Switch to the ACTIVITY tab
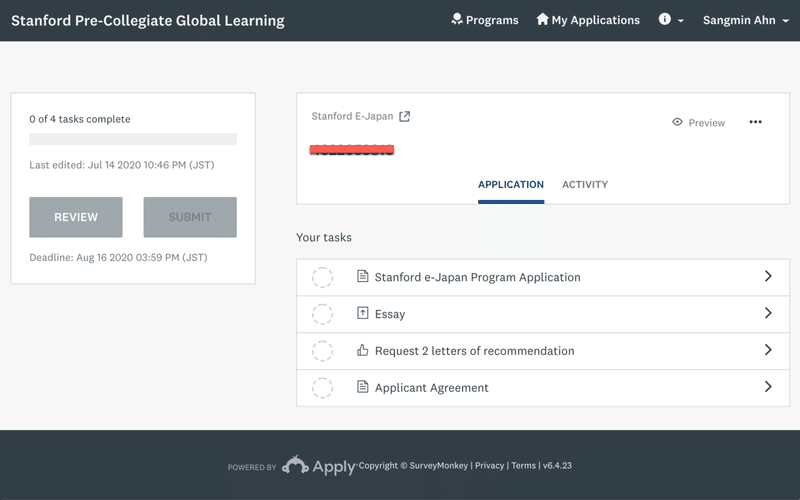Viewport: 800px width, 500px height. pos(585,185)
